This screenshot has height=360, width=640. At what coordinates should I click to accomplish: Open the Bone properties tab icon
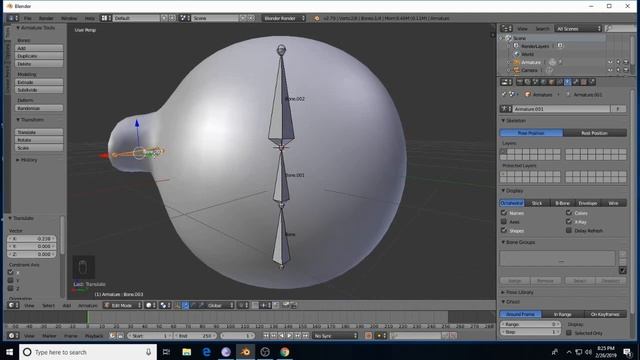[576, 82]
